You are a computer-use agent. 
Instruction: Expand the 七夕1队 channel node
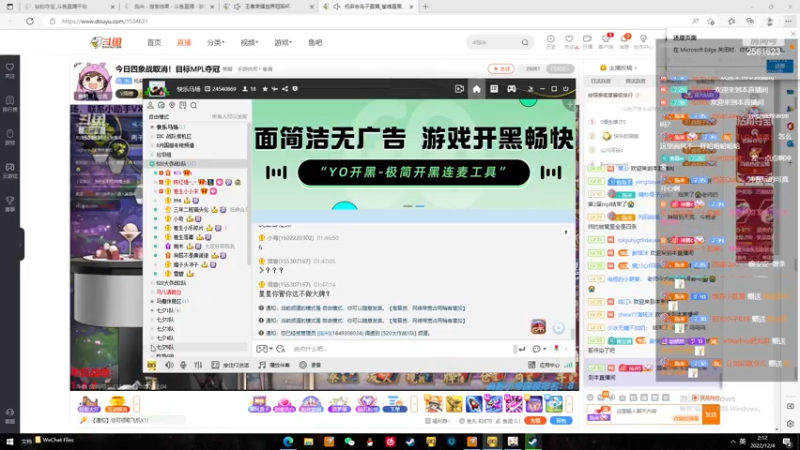152,310
